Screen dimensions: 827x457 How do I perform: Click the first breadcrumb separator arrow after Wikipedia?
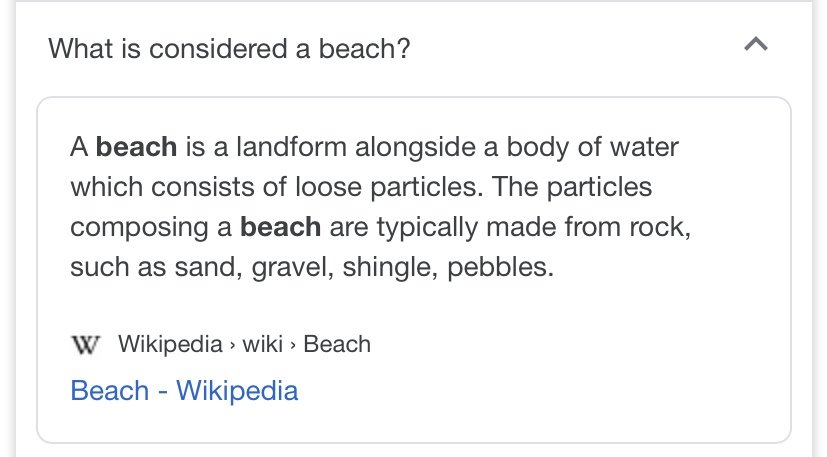(233, 346)
